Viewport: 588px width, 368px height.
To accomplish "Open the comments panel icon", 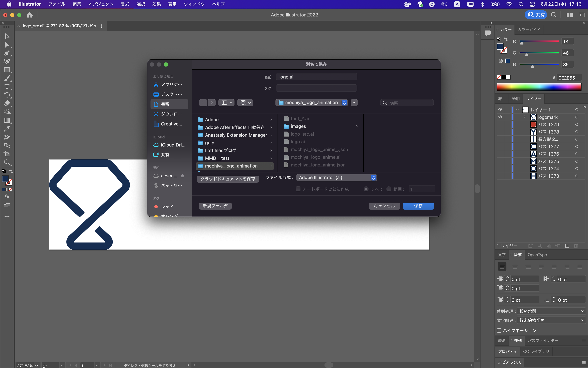I will (487, 33).
